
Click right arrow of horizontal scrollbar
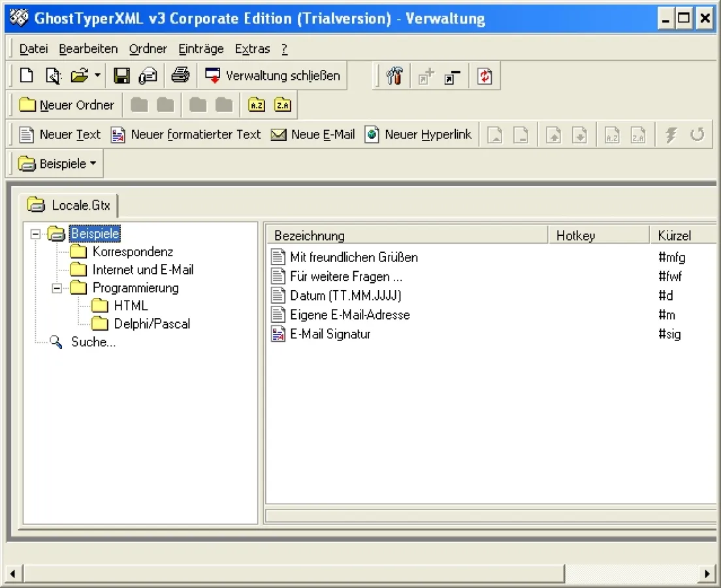[707, 574]
